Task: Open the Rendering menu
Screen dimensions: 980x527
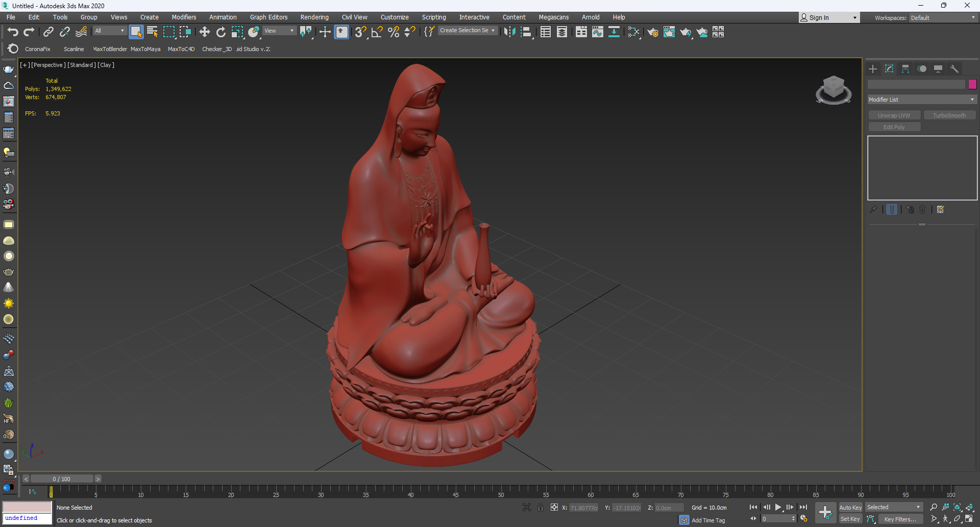Action: tap(314, 17)
